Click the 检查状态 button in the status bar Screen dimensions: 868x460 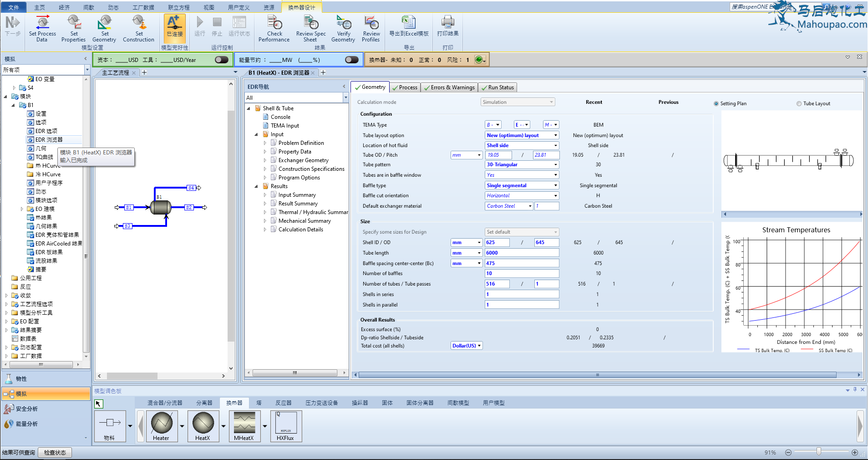pos(55,452)
